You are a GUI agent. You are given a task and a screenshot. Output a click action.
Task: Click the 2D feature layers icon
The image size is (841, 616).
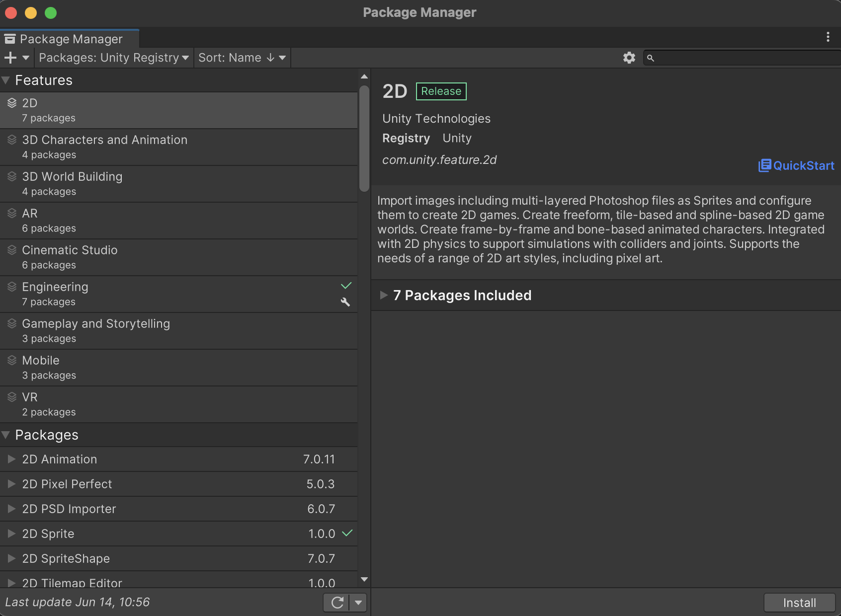point(12,103)
